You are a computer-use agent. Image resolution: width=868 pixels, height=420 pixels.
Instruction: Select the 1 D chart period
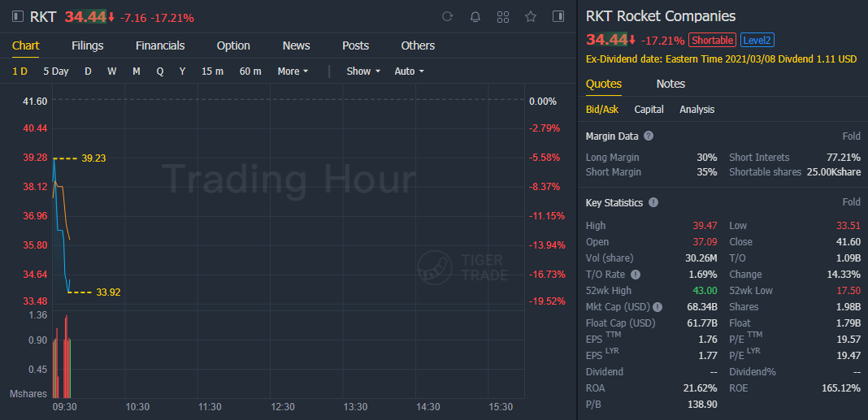(20, 71)
